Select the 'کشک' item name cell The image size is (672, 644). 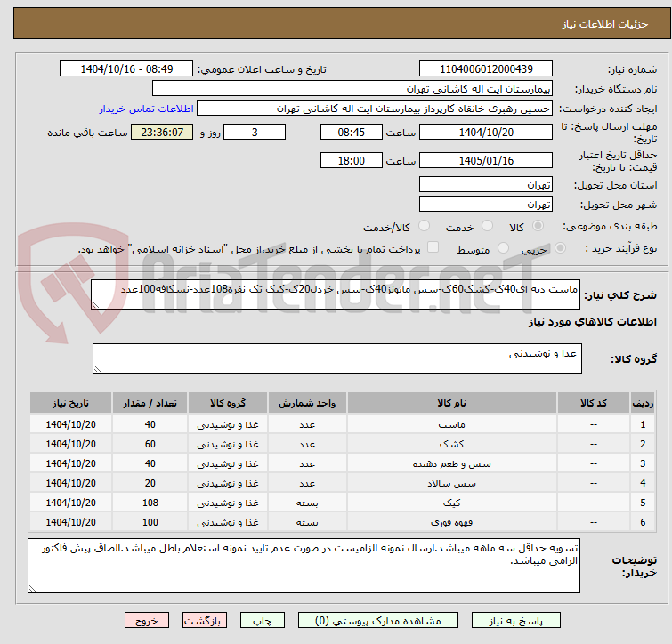tap(452, 444)
